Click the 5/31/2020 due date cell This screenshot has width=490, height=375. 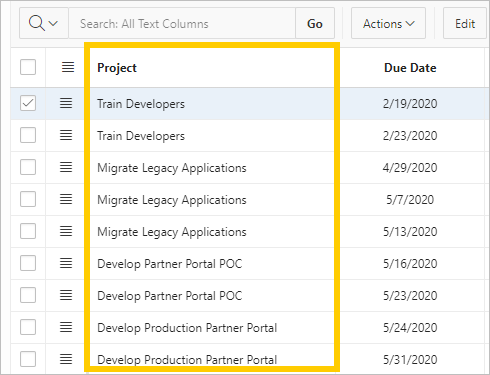410,359
